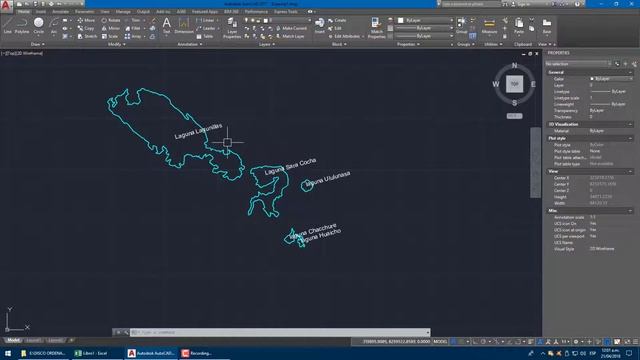This screenshot has width=640, height=360.
Task: Click Edit Attributes button
Action: click(344, 36)
